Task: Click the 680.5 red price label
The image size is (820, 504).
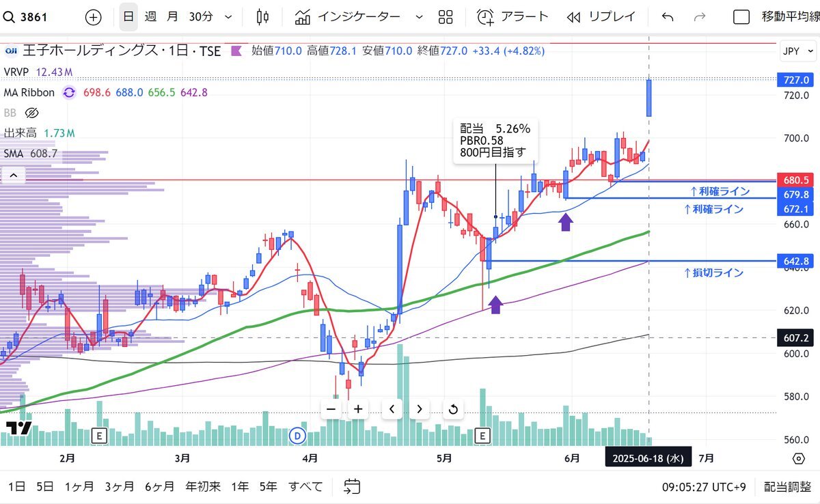Action: coord(795,180)
